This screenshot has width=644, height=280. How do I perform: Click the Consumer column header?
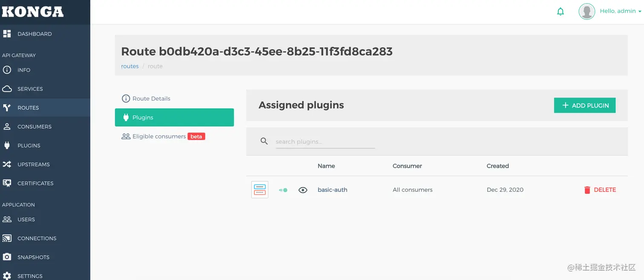tap(407, 166)
